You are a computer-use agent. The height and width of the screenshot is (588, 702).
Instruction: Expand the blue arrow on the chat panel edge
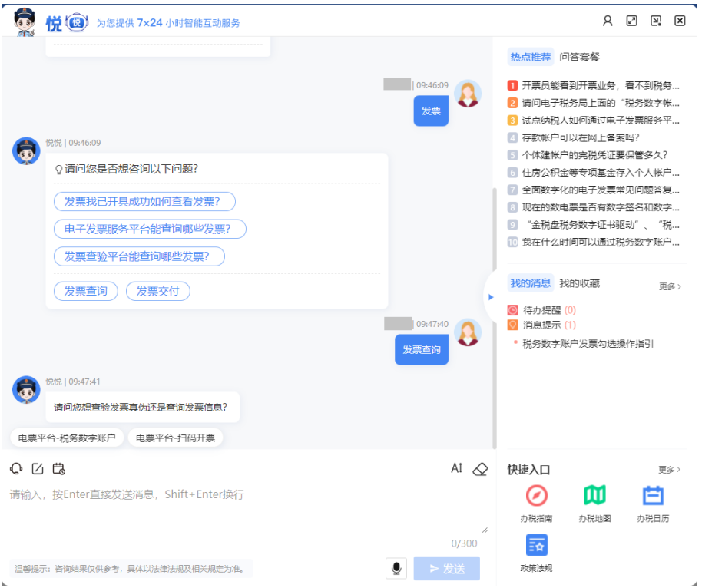click(x=491, y=296)
